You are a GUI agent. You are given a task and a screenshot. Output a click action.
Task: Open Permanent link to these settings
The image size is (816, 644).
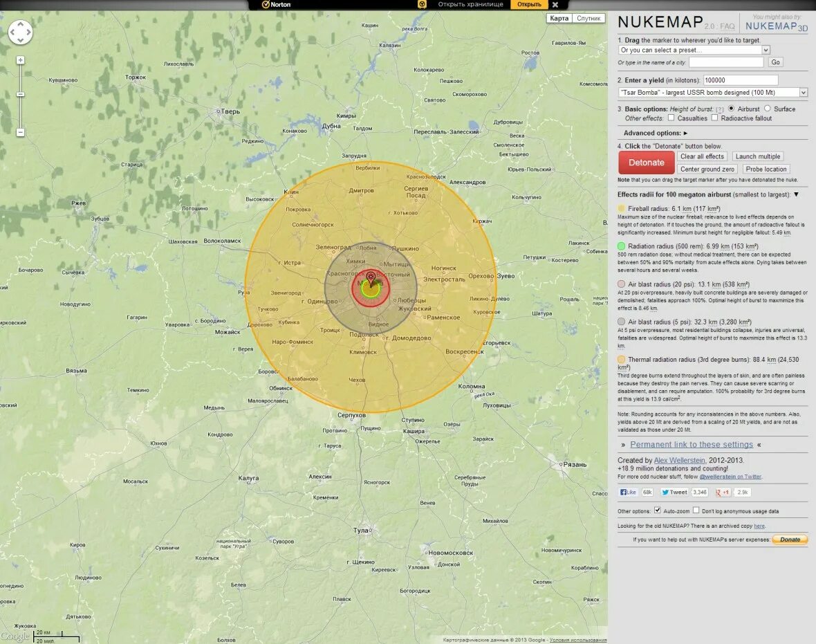(x=691, y=445)
